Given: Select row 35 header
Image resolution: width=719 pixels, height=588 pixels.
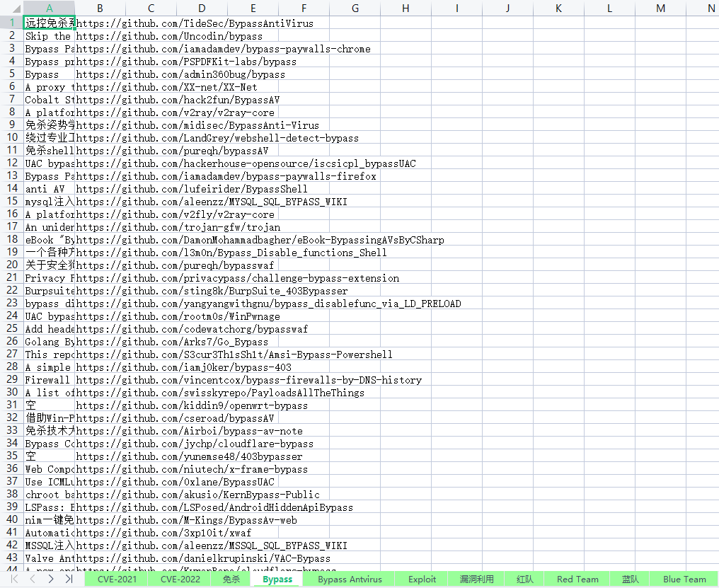Looking at the screenshot, I should pos(12,456).
